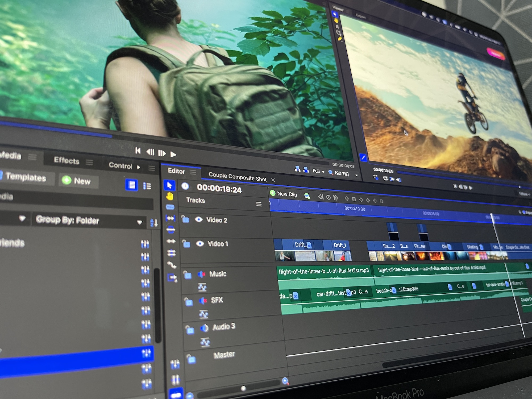Open the Group By: Folder dropdown
This screenshot has width=532, height=399.
(89, 221)
